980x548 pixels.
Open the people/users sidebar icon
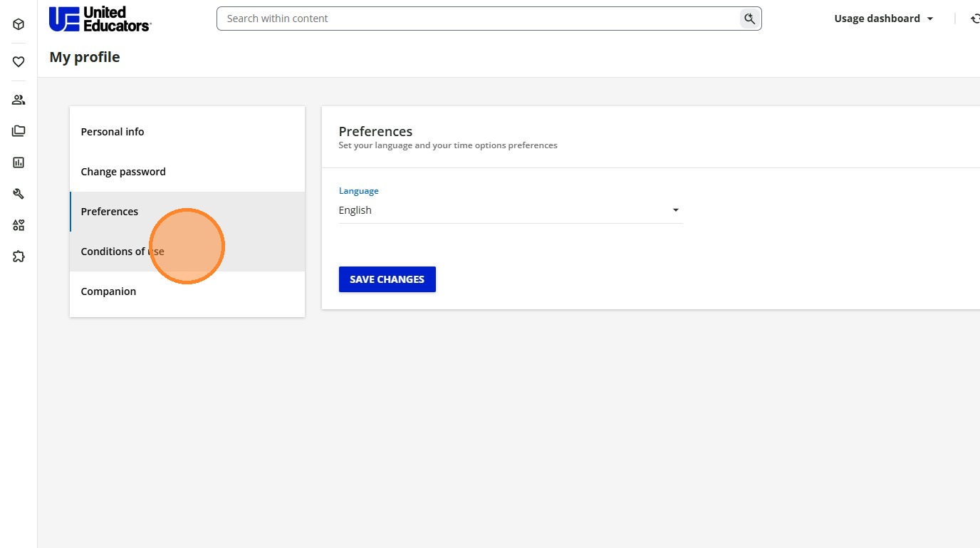click(x=19, y=100)
